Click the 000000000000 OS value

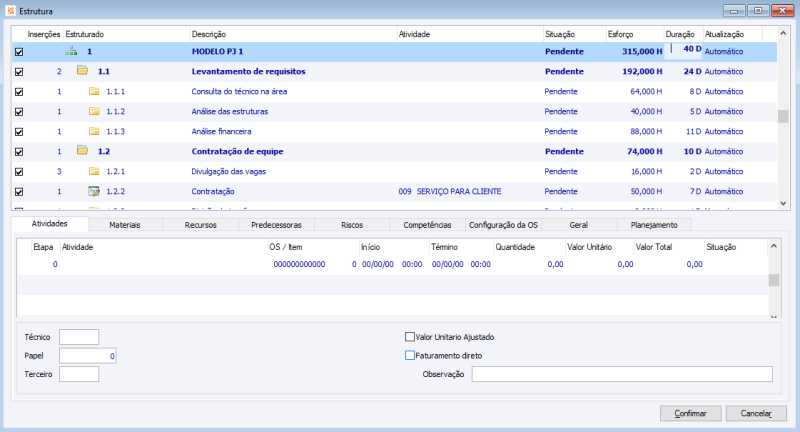[x=299, y=264]
